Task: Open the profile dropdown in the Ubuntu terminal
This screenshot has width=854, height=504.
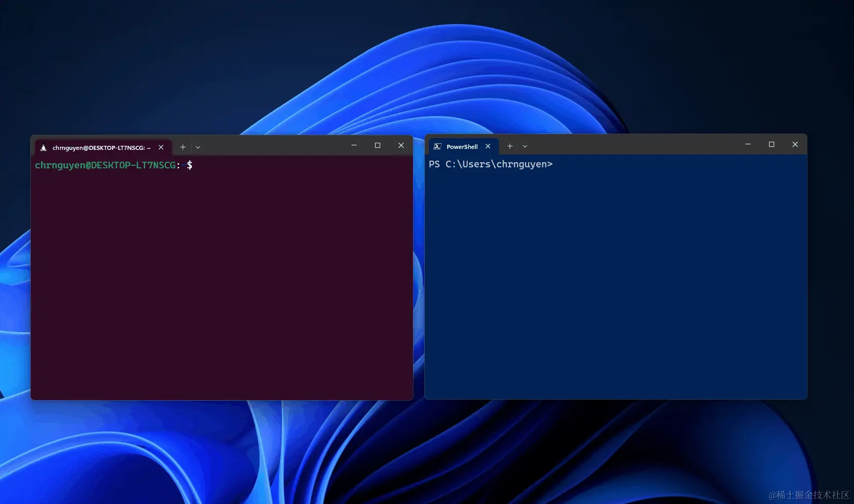Action: coord(198,147)
